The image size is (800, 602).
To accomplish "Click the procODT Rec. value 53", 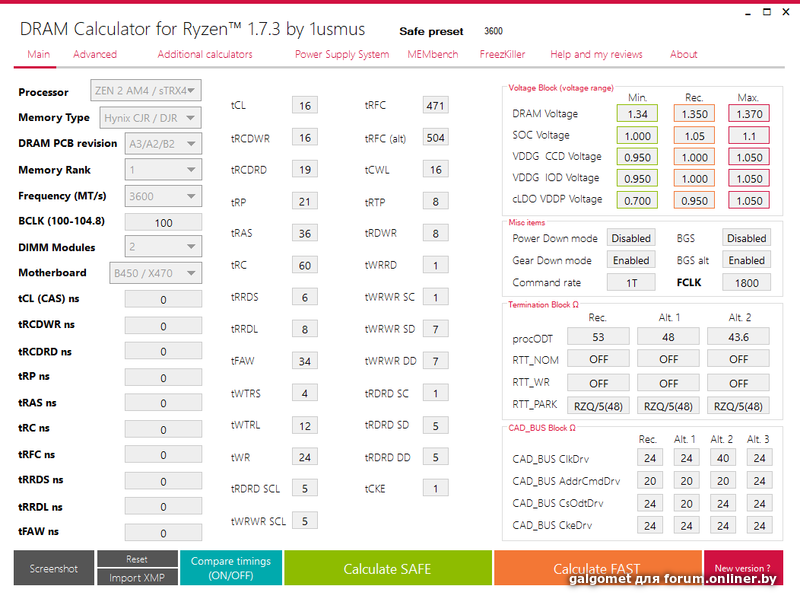I will (598, 337).
